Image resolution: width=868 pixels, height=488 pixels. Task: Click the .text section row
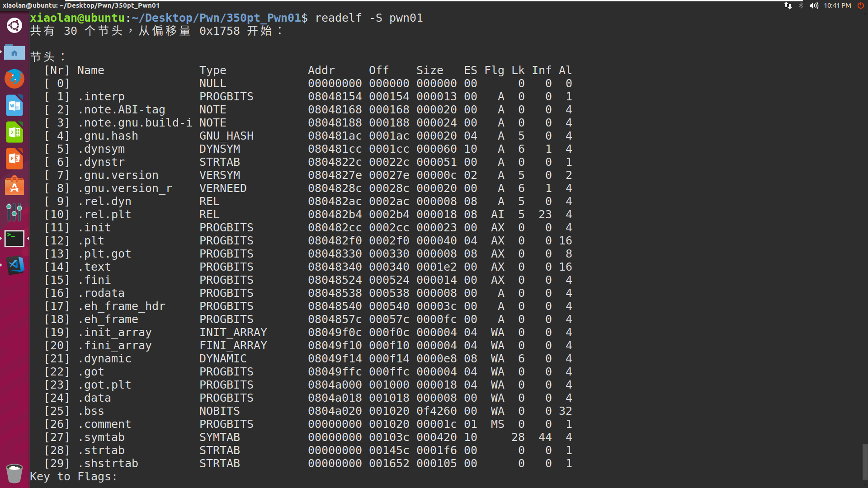(307, 267)
